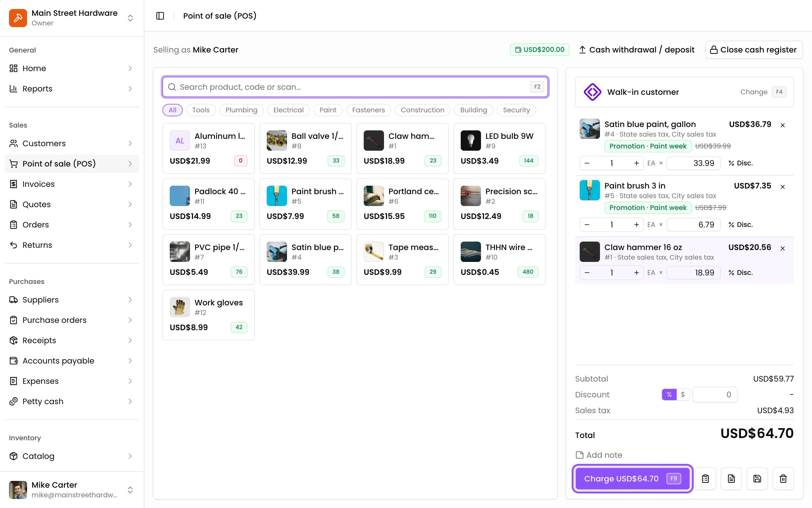Click Change customer button
Viewport: 812px width, 508px height.
click(763, 92)
